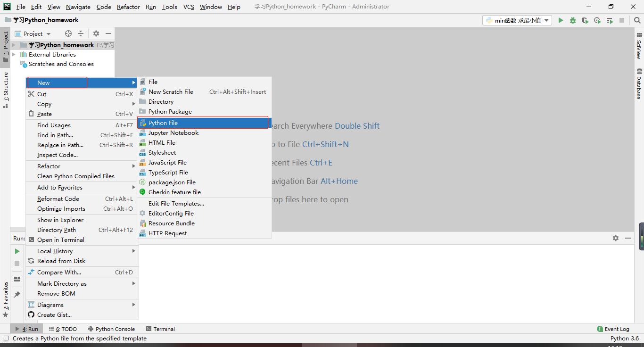Open the Refactor menu in menu bar
Image resolution: width=644 pixels, height=347 pixels.
point(128,7)
